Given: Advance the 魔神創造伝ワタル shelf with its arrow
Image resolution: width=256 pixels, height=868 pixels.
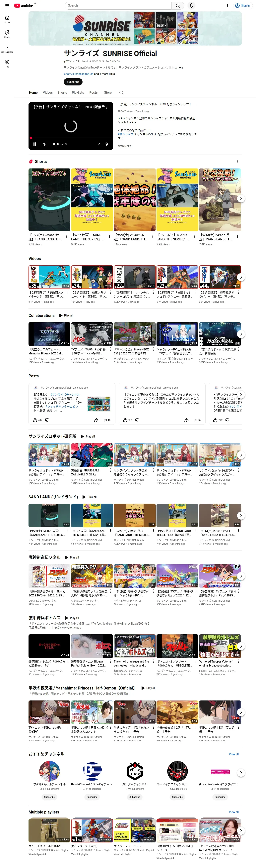Looking at the screenshot, I should click(241, 576).
